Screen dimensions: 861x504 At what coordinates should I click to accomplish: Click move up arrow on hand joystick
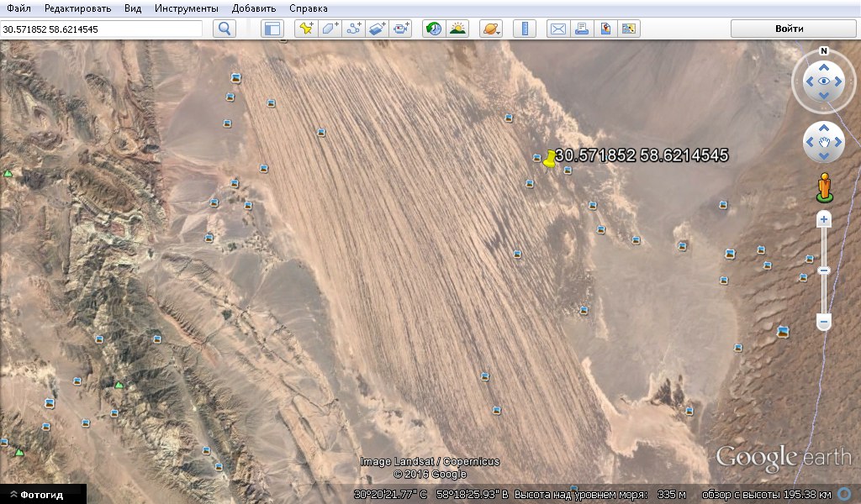coord(824,128)
